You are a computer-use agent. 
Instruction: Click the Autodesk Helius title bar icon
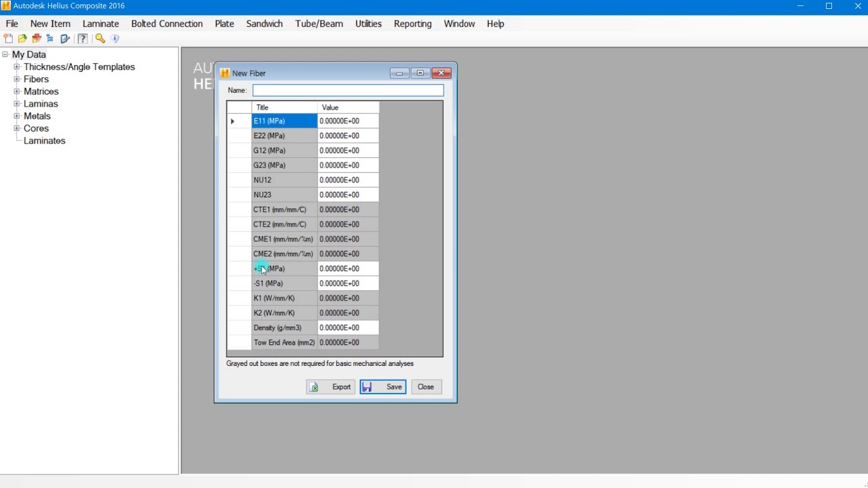[x=5, y=6]
